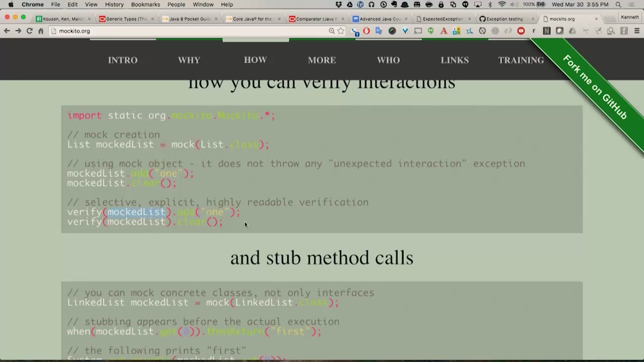Open the AirPlay display menu

click(x=477, y=5)
